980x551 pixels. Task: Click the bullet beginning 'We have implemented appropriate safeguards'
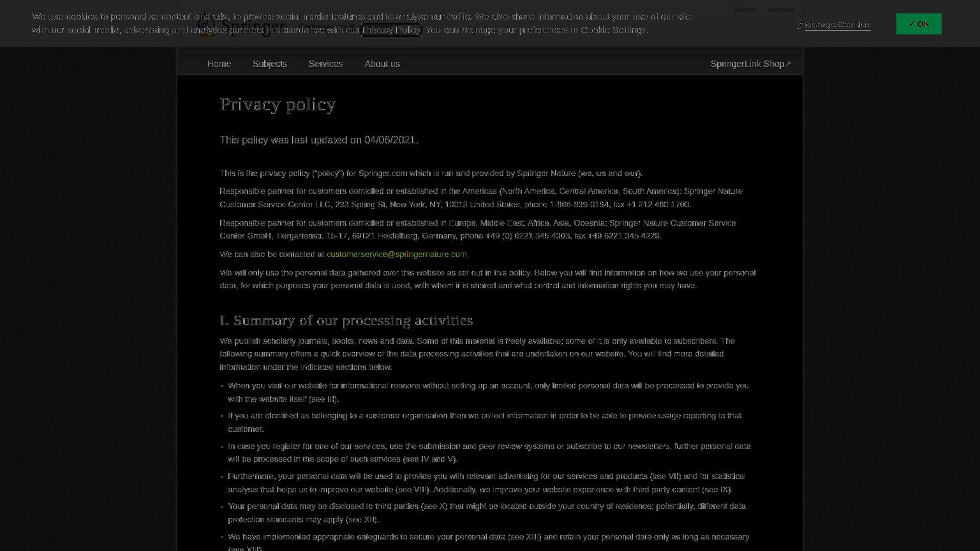click(x=489, y=542)
